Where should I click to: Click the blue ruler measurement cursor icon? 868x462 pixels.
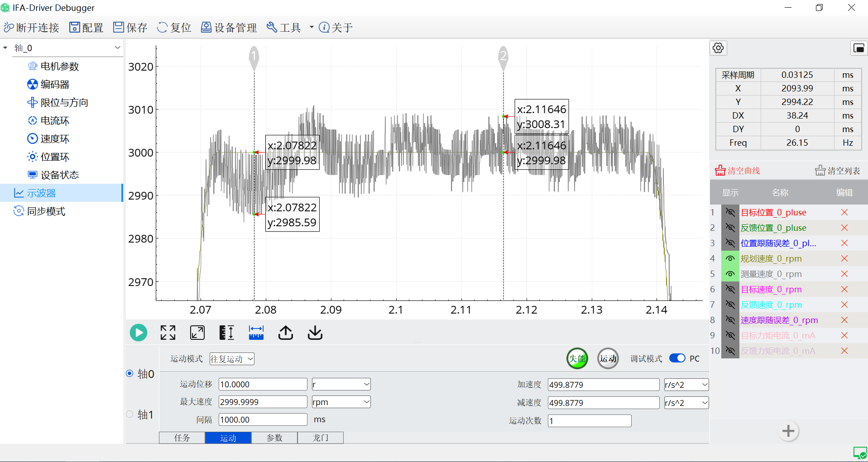(x=256, y=333)
